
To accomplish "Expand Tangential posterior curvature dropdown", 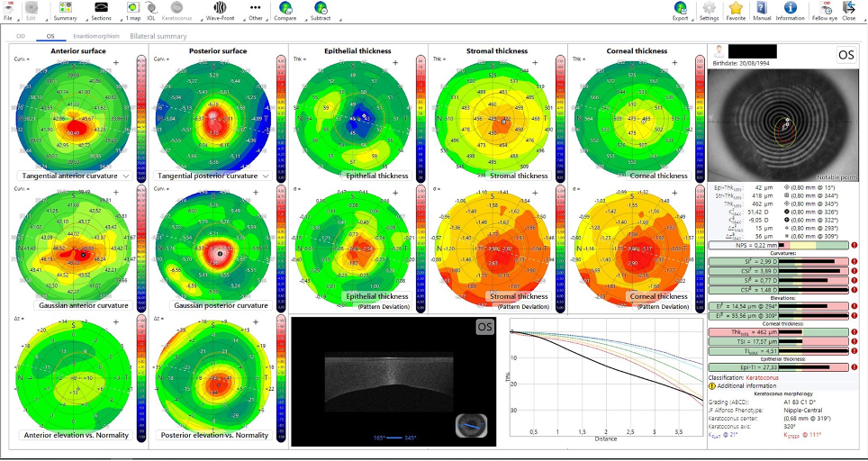I will click(267, 176).
